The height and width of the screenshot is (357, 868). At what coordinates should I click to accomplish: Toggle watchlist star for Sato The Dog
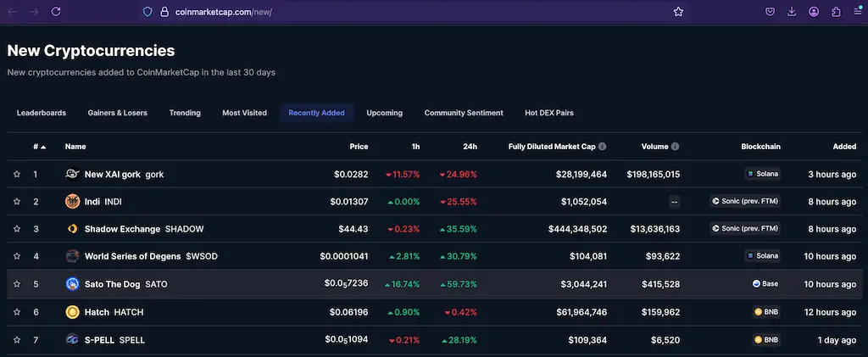[x=17, y=284]
